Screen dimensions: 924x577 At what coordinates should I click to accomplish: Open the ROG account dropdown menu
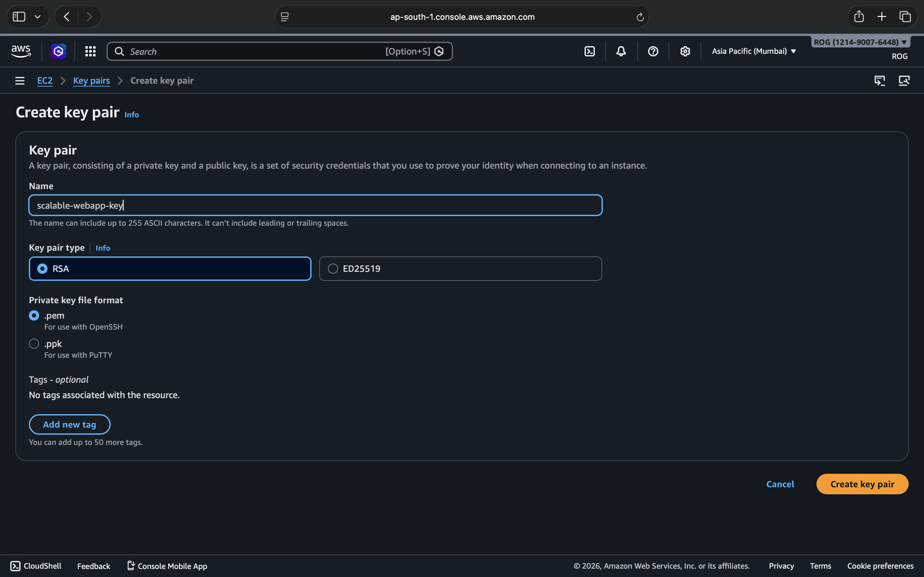click(x=860, y=42)
